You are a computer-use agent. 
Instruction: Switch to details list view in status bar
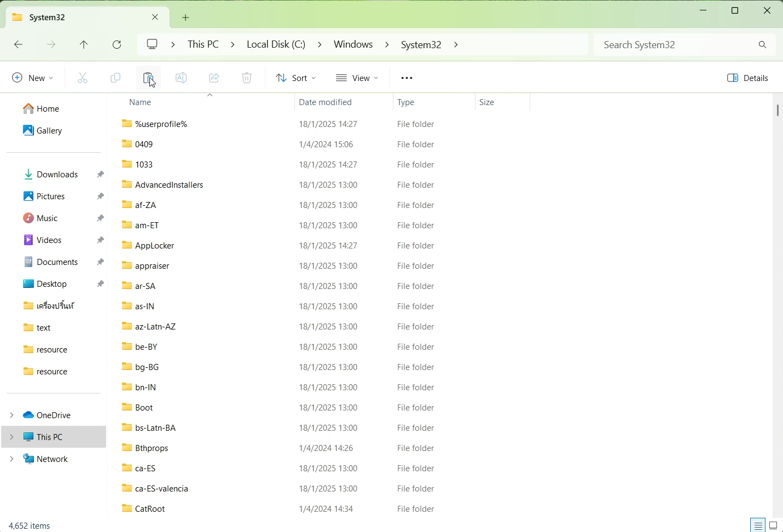pos(758,525)
